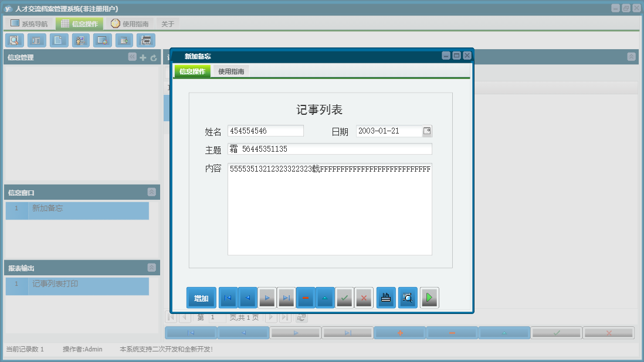The image size is (644, 362).
Task: Collapse the 报表输出 panel
Action: click(151, 268)
